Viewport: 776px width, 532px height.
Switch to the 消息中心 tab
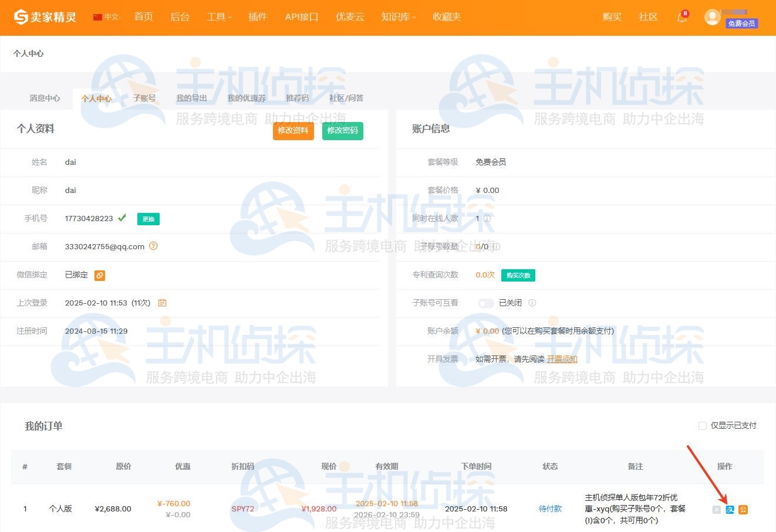(x=45, y=98)
